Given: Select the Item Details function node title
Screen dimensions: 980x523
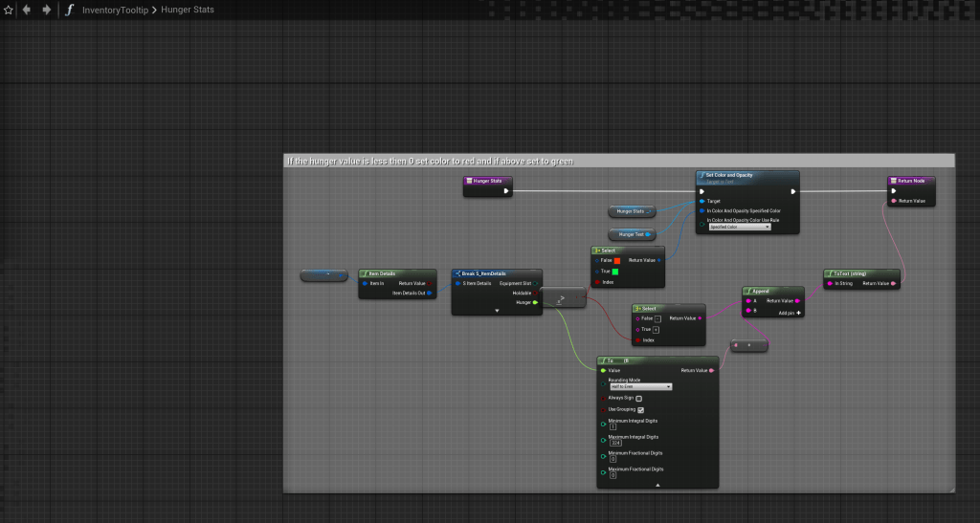Looking at the screenshot, I should 384,273.
